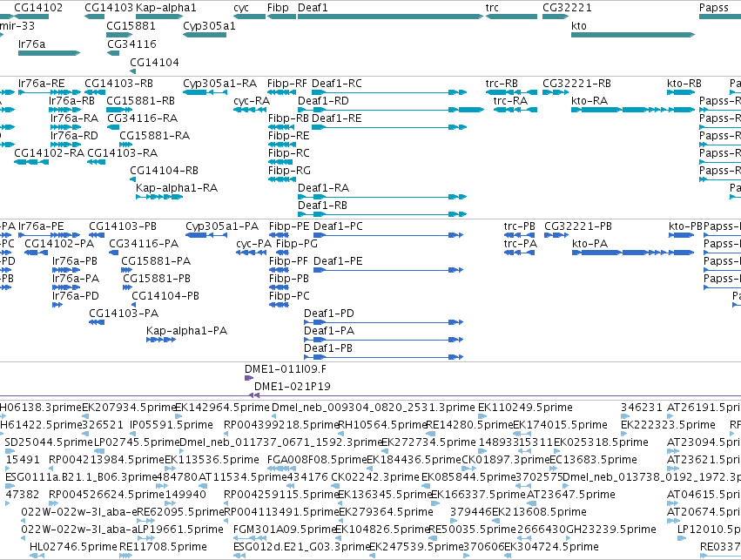Click protein kto-PA
The height and width of the screenshot is (560, 741).
coord(589,243)
